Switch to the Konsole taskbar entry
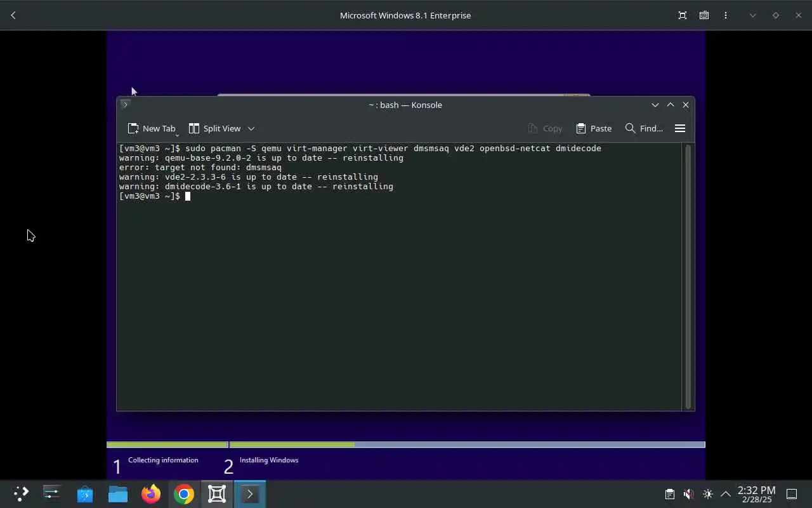This screenshot has height=508, width=812. coord(249,493)
